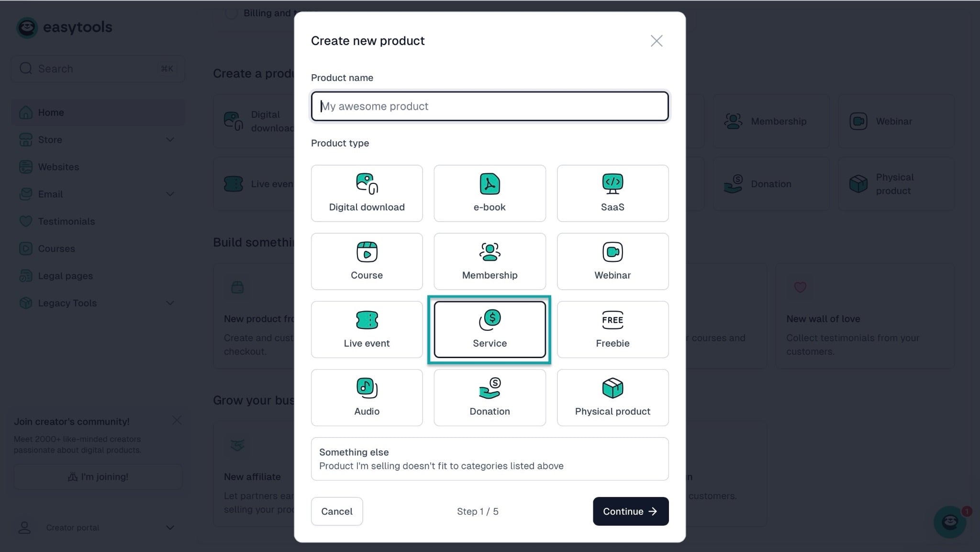Select the Course product type

[367, 261]
